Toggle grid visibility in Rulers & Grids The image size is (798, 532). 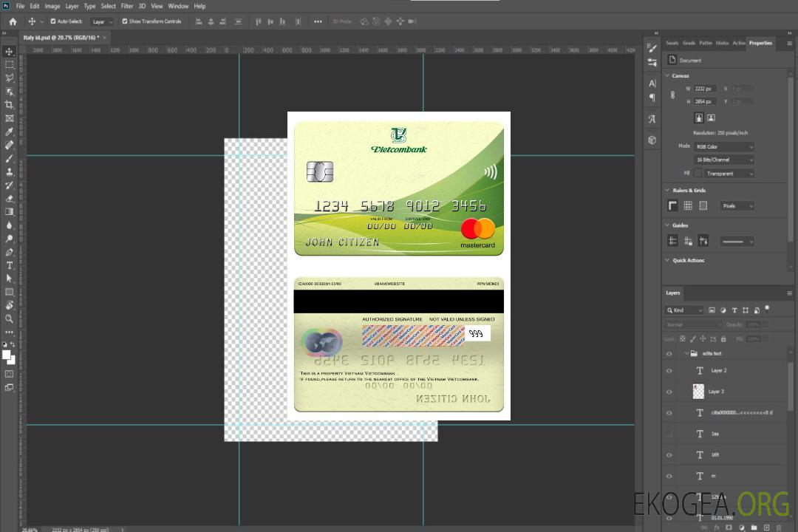point(688,205)
